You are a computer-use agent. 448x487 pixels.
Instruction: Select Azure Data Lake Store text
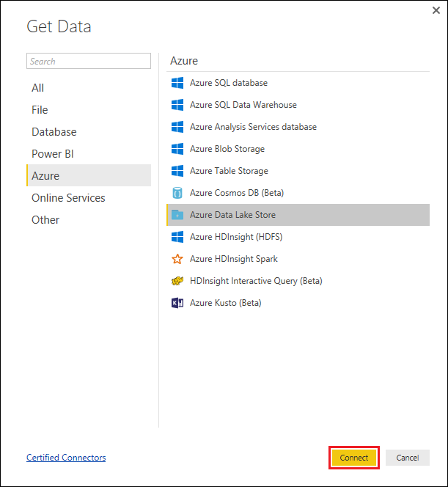(233, 215)
